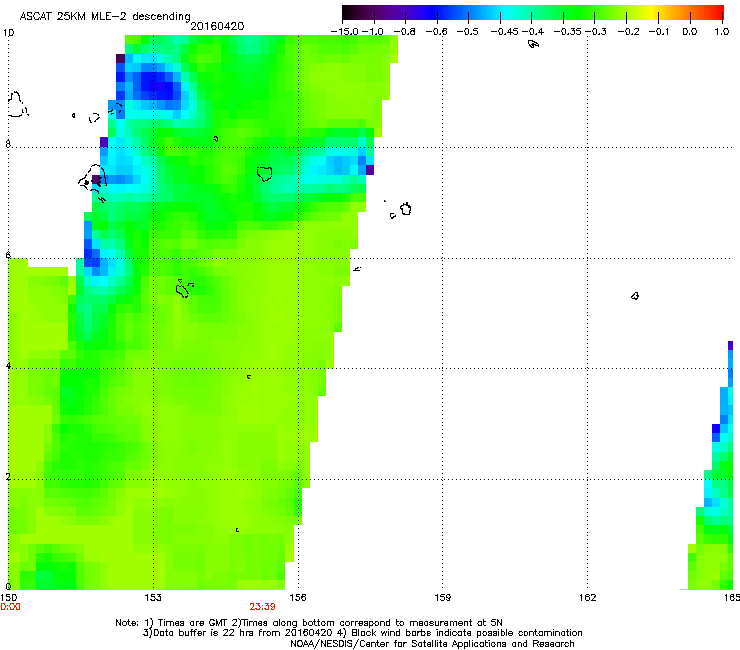Click the latitude label 8
Viewport: 740px width, 650px height.
(x=8, y=144)
